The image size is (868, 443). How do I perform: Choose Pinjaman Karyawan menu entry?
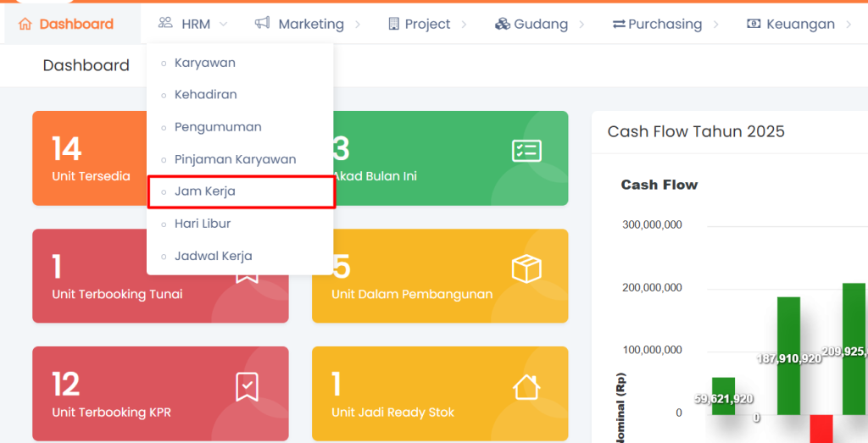point(235,159)
